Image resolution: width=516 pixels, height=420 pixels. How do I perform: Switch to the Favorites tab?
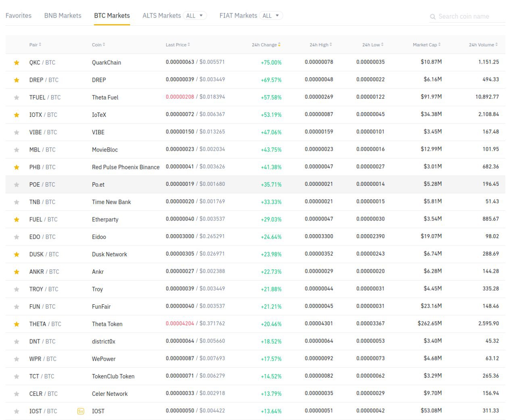[x=19, y=16]
